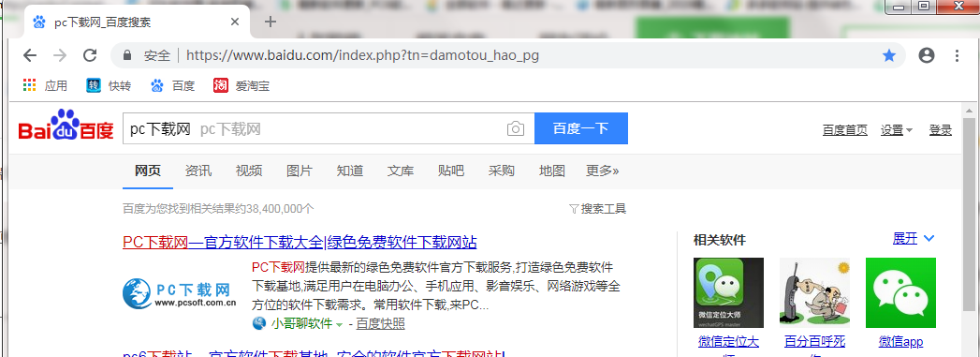This screenshot has width=980, height=357.
Task: Open the 快转 bookmark
Action: (109, 85)
